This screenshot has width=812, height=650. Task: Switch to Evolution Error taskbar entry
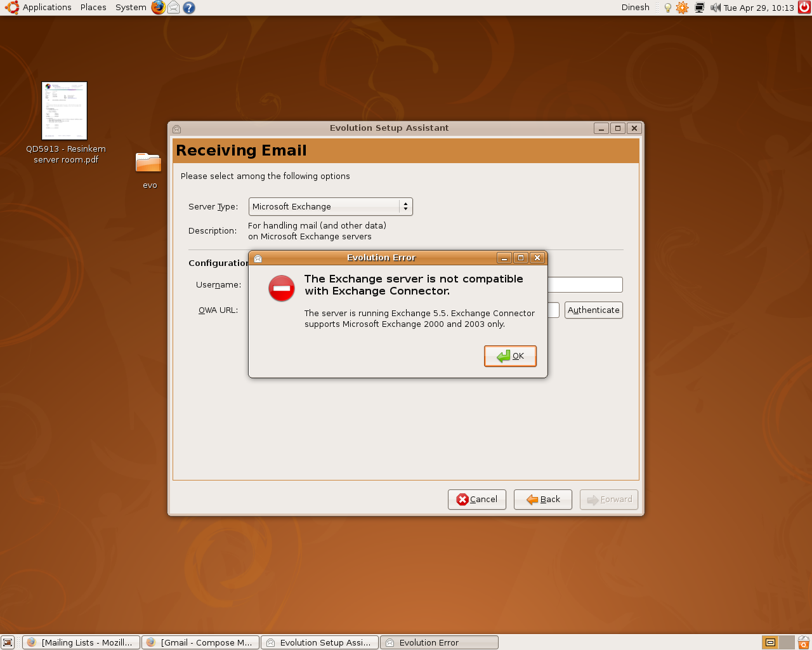[x=439, y=642]
